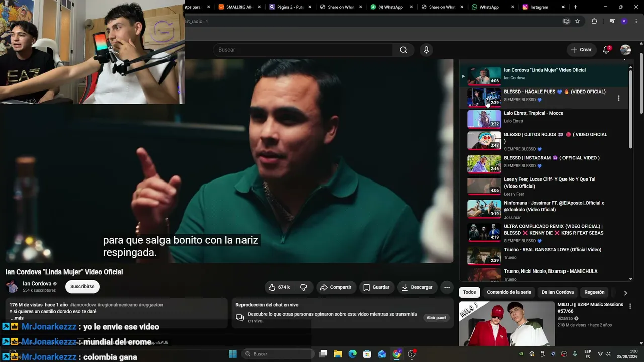Play BLESSD OJITOS ROJOS from playlist
Image resolution: width=644 pixels, height=362 pixels.
tap(543, 142)
